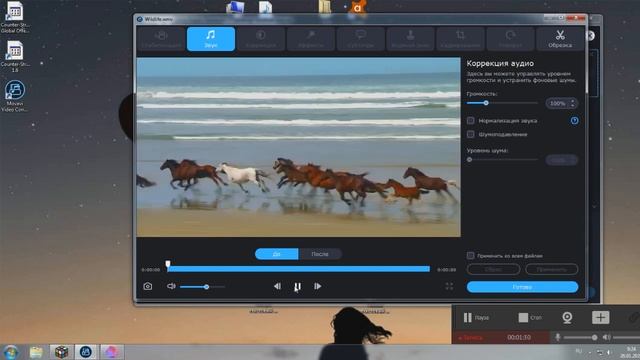The width and height of the screenshot is (640, 360).
Task: Open the file explorer taskbar icon
Action: coord(36,352)
